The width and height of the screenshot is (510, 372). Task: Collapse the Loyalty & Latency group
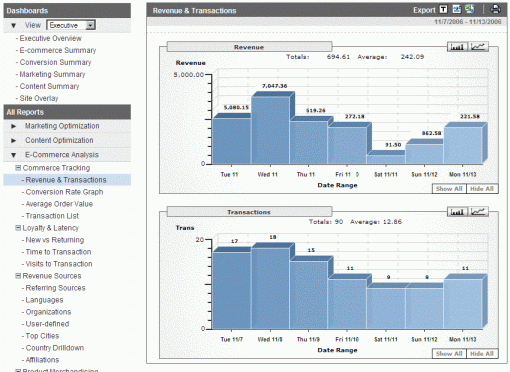tap(18, 228)
